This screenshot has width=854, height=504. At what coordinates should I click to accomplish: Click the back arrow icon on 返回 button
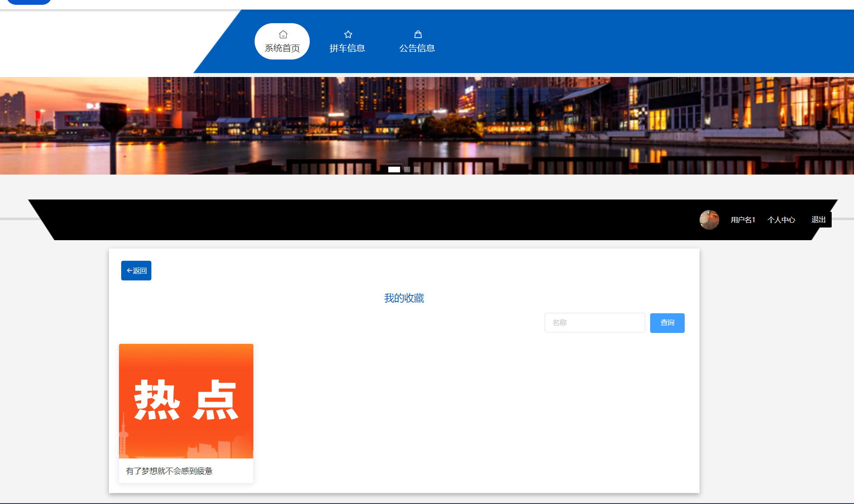pyautogui.click(x=129, y=270)
